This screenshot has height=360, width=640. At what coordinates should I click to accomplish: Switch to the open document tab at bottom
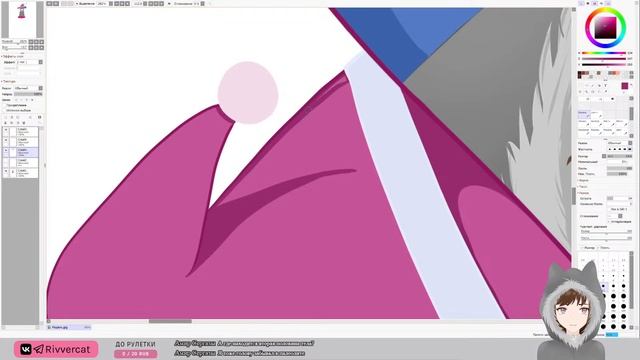(68, 327)
